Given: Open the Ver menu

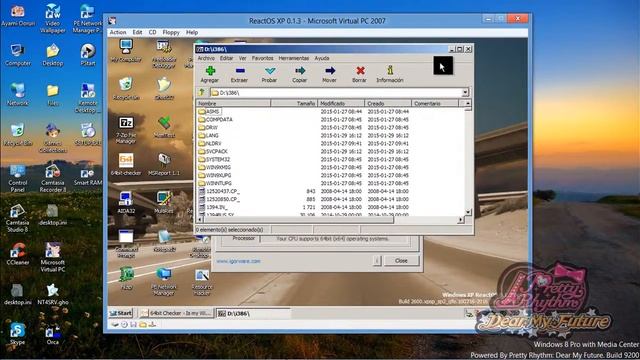Looking at the screenshot, I should click(242, 58).
